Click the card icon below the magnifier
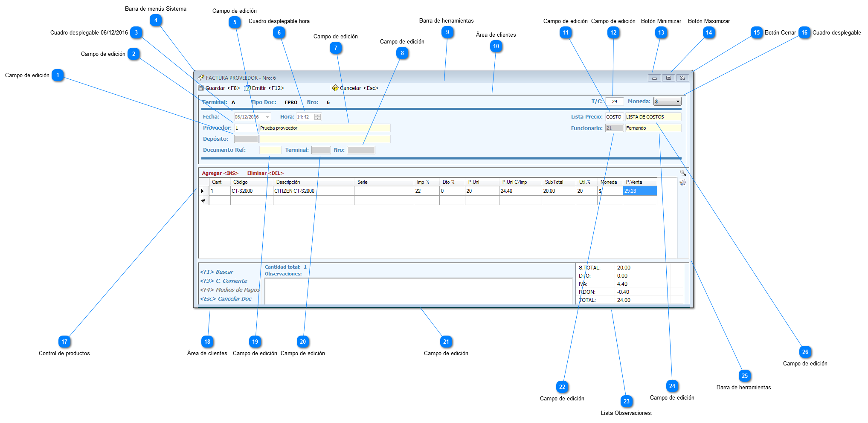Screen dimensions: 868x423 (x=683, y=183)
